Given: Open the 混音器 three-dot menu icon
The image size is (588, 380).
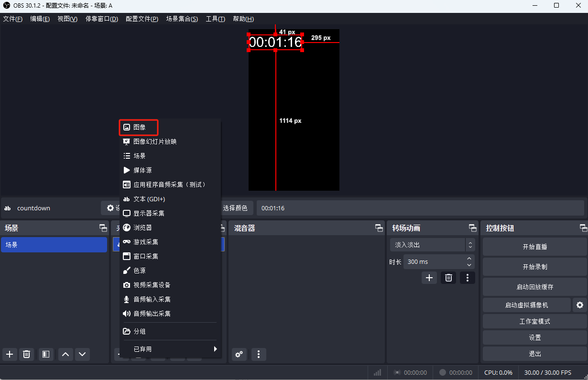Looking at the screenshot, I should pos(258,354).
